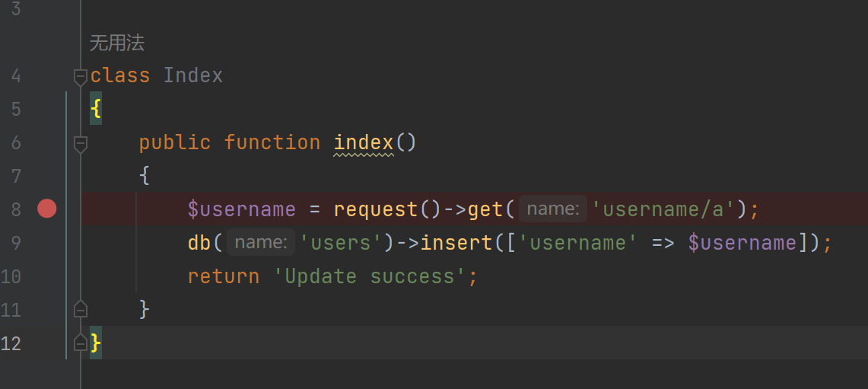Screen dimensions: 868x389
Task: Click the highlighted closing brace on line 12
Action: coord(96,343)
